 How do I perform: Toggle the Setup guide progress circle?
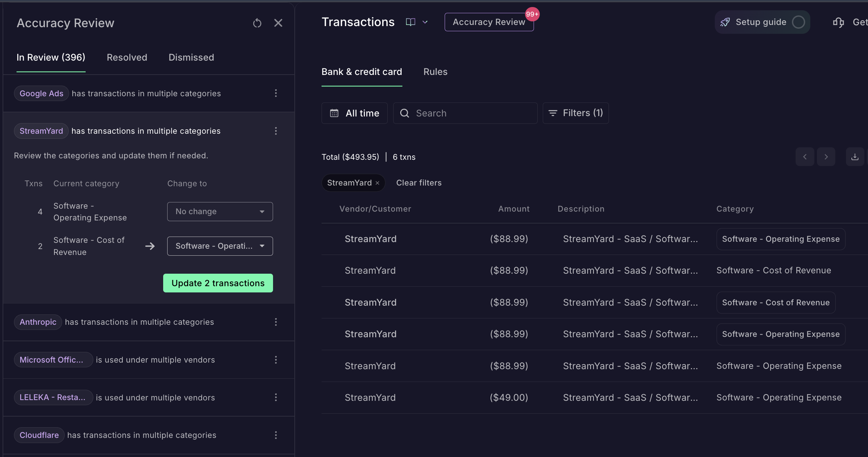pyautogui.click(x=799, y=22)
